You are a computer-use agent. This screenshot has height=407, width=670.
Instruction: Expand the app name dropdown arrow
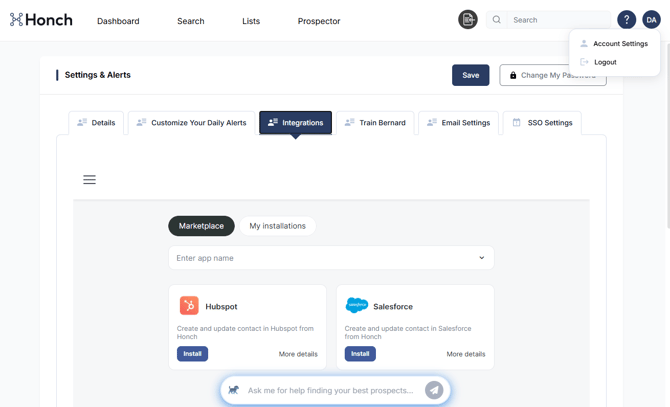(481, 258)
